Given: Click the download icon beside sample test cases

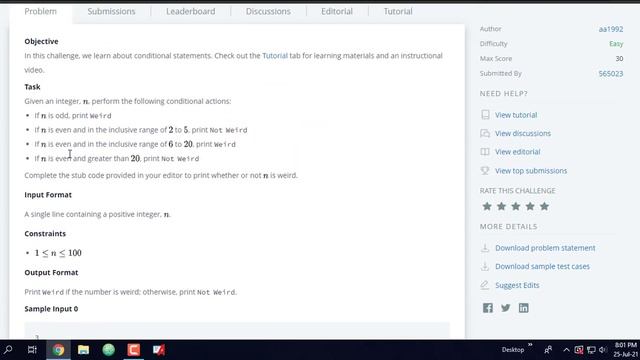Looking at the screenshot, I should [x=485, y=266].
